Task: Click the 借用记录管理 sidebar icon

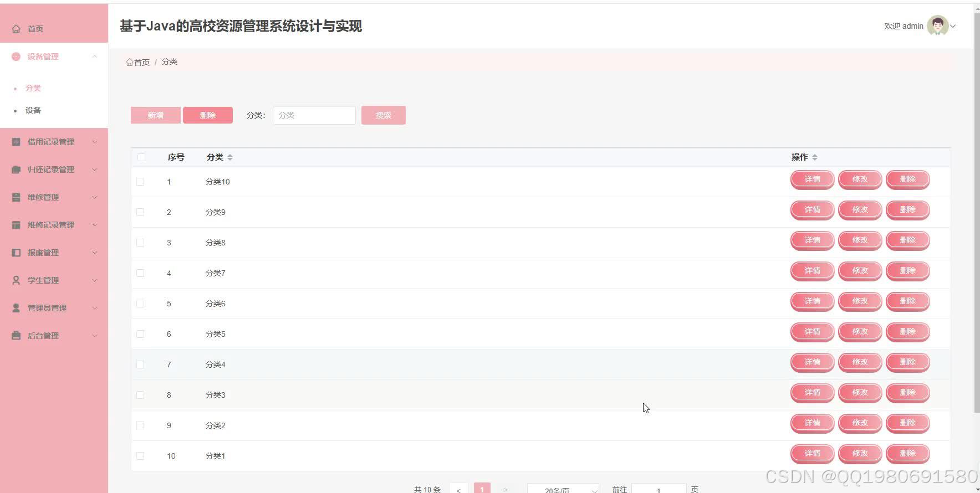Action: pos(16,142)
